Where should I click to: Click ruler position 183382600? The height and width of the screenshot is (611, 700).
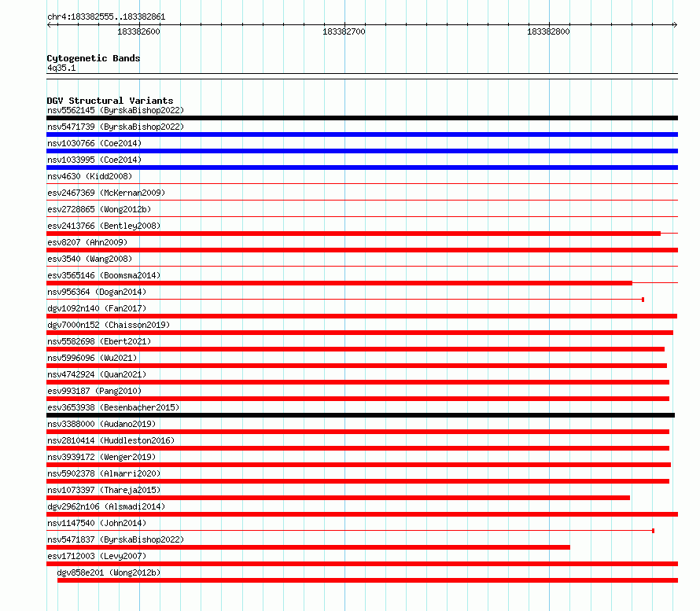(x=138, y=31)
